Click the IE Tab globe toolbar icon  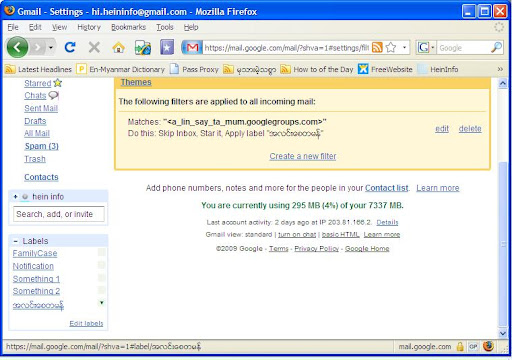click(x=143, y=48)
